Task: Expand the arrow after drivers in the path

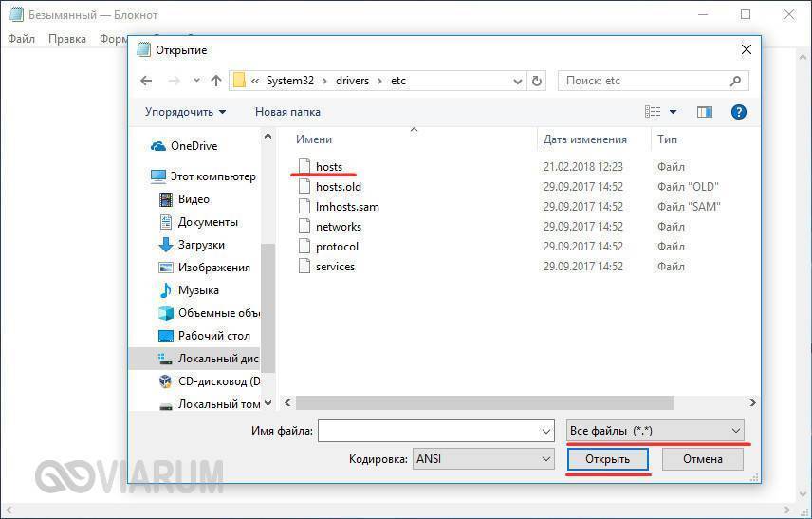Action: coord(380,81)
